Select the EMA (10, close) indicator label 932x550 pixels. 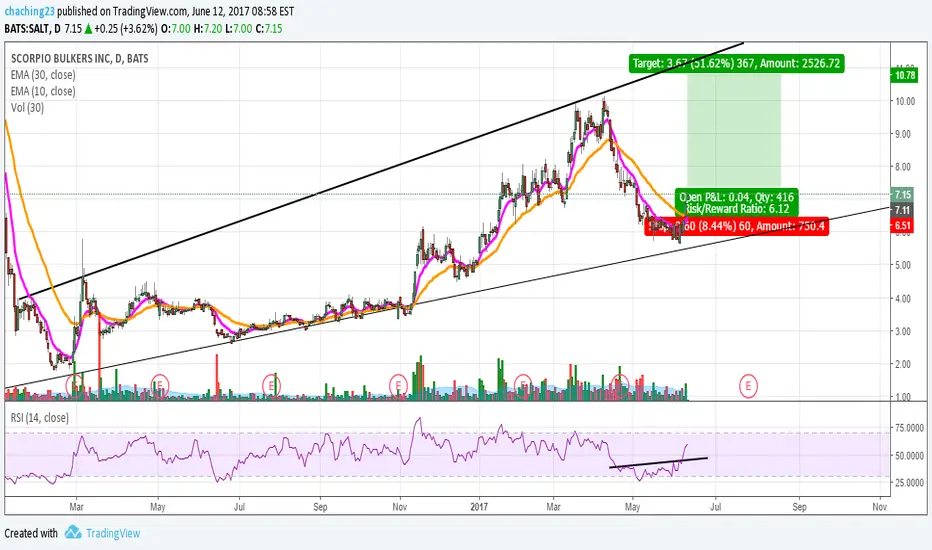tap(43, 92)
